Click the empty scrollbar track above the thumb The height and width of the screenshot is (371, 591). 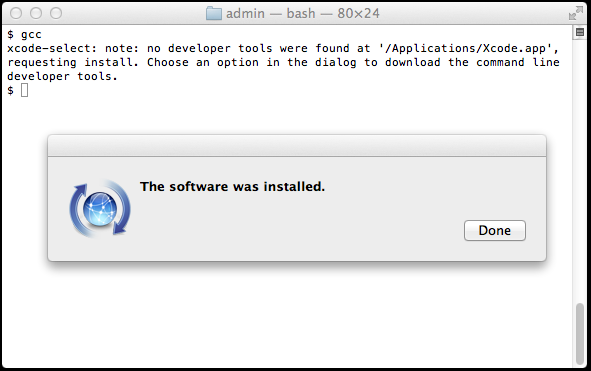pyautogui.click(x=580, y=170)
